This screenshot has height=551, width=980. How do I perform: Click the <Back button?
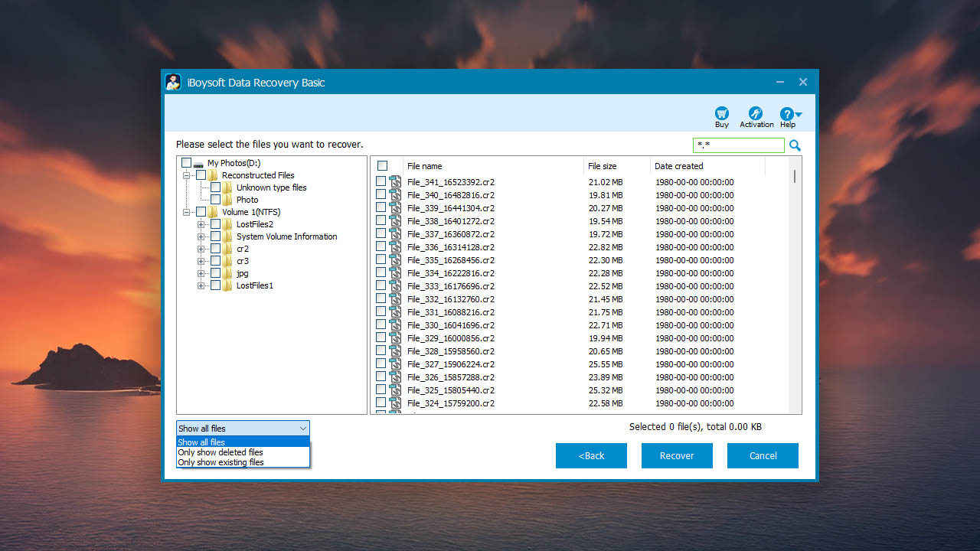click(x=590, y=455)
